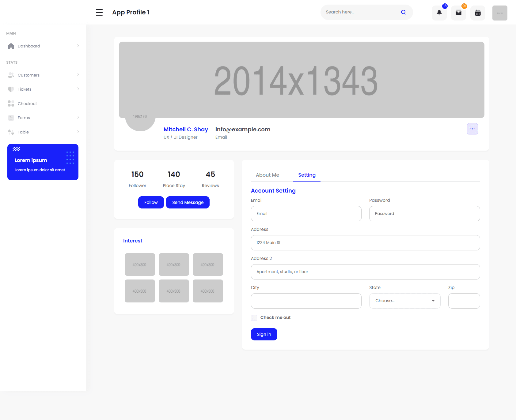This screenshot has height=420, width=516.
Task: Toggle the hamburger menu button
Action: click(x=99, y=12)
